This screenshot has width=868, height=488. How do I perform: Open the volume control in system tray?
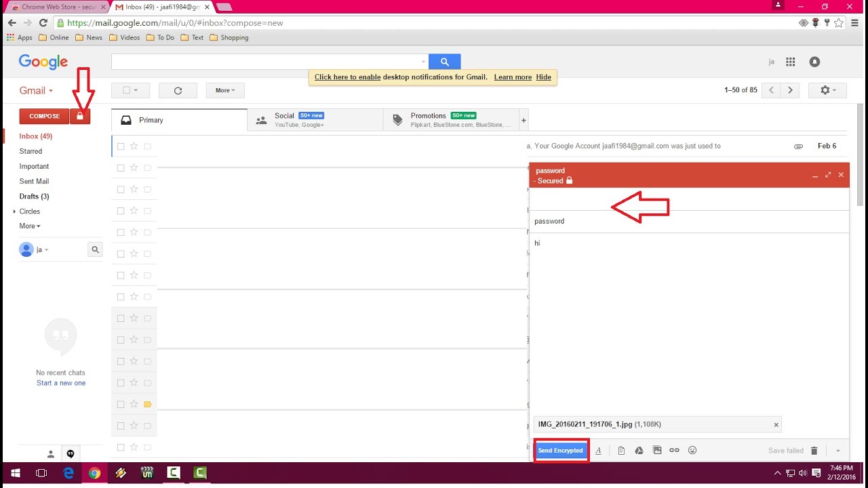tap(802, 473)
